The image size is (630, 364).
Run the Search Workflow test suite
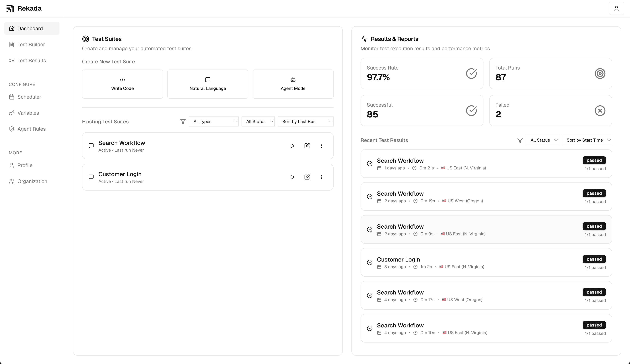(x=292, y=146)
